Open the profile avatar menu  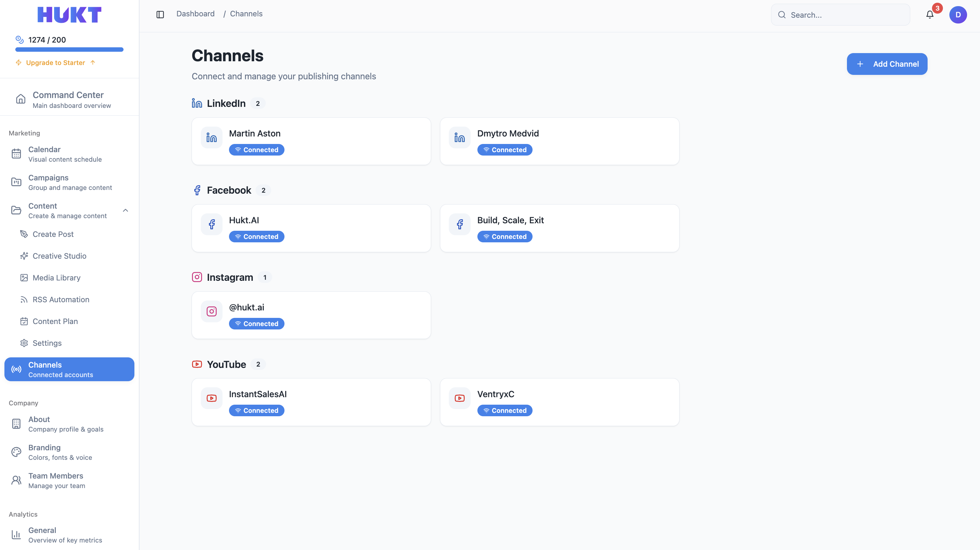(959, 14)
